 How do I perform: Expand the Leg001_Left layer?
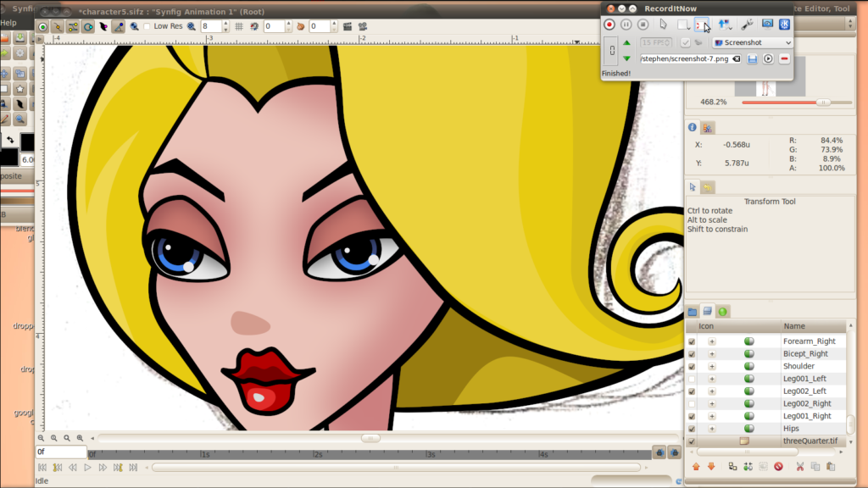tap(712, 379)
